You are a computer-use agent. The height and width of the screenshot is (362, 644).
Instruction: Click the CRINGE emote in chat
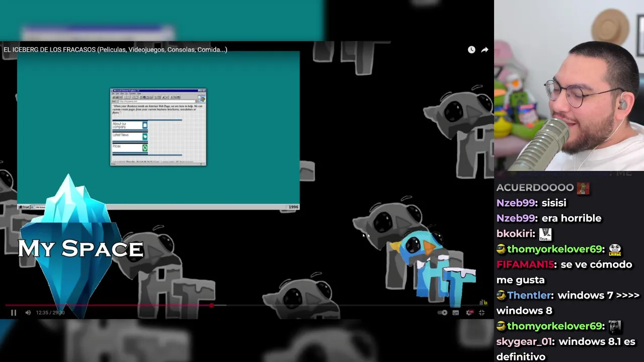point(615,250)
